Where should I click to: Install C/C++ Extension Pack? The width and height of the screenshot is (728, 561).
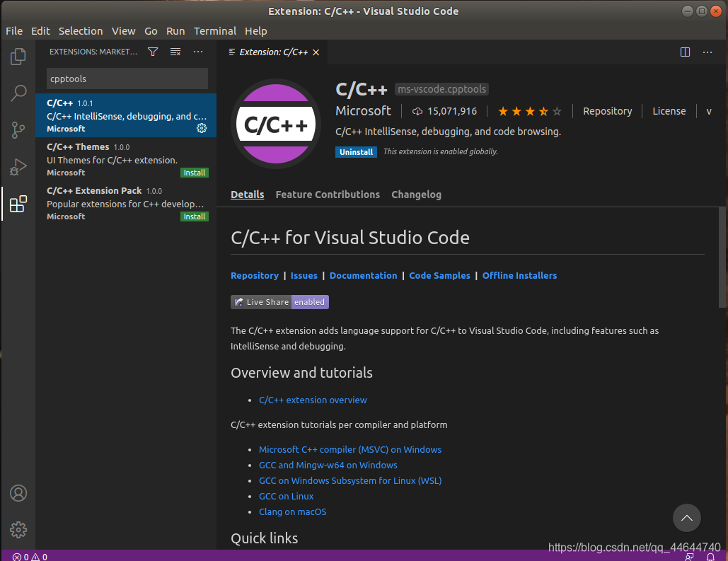194,216
